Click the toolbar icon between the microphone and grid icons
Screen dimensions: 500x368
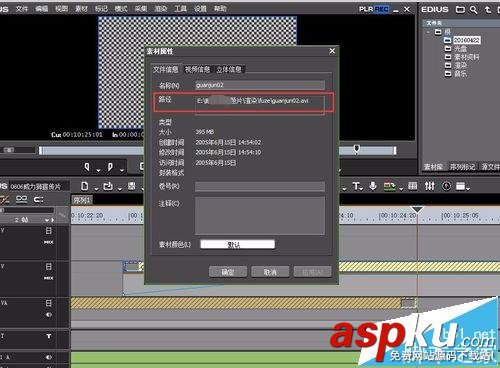[389, 186]
